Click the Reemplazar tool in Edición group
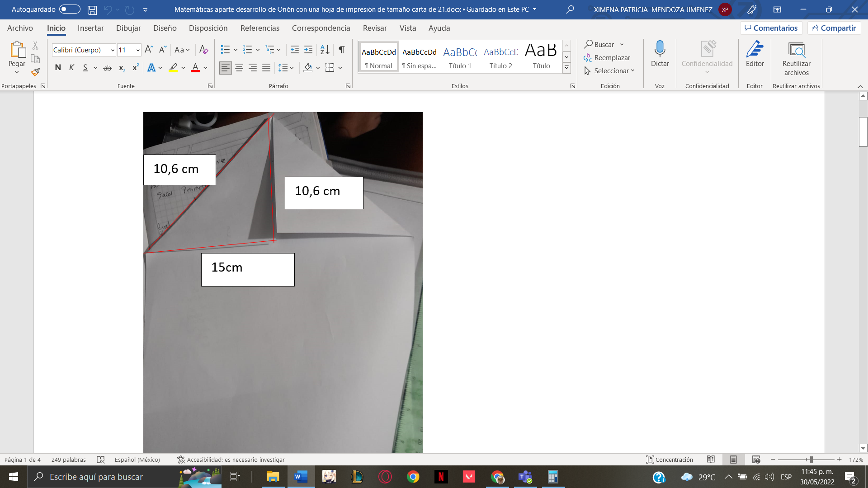This screenshot has width=868, height=488. point(611,57)
